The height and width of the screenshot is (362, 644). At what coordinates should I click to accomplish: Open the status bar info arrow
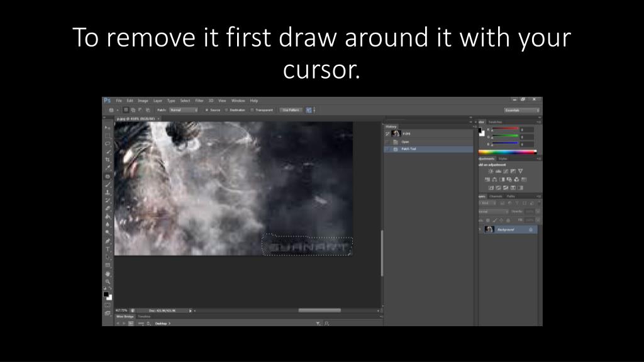point(190,310)
